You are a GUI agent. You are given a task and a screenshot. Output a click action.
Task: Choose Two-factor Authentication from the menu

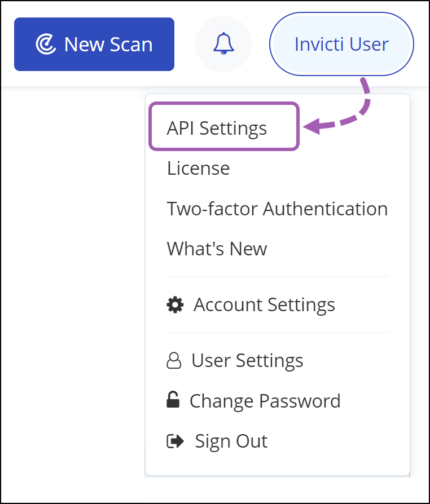pos(277,209)
